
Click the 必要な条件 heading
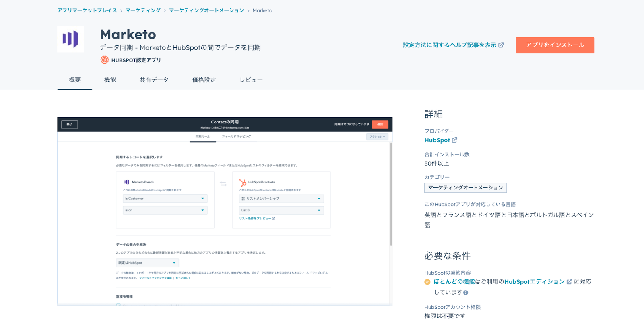(448, 256)
